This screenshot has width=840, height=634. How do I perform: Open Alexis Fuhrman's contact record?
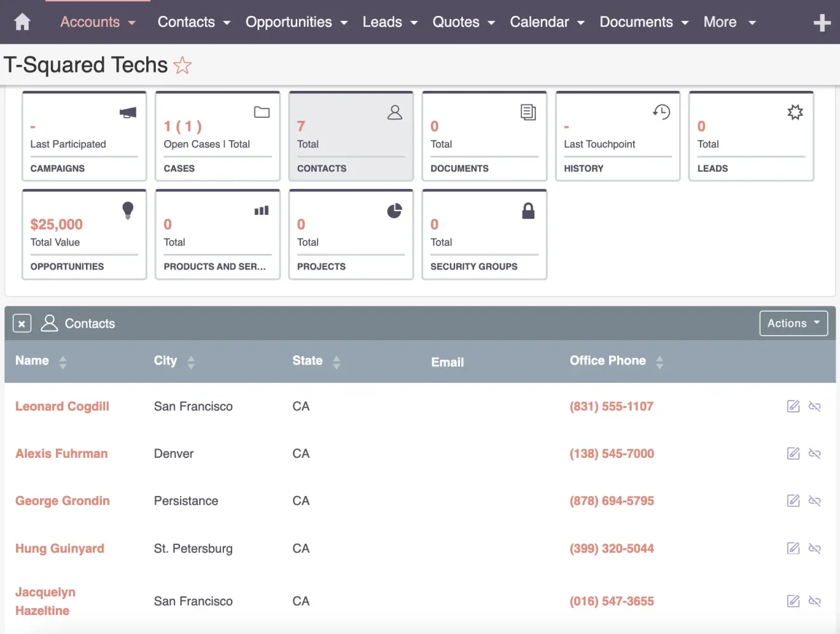(x=61, y=453)
